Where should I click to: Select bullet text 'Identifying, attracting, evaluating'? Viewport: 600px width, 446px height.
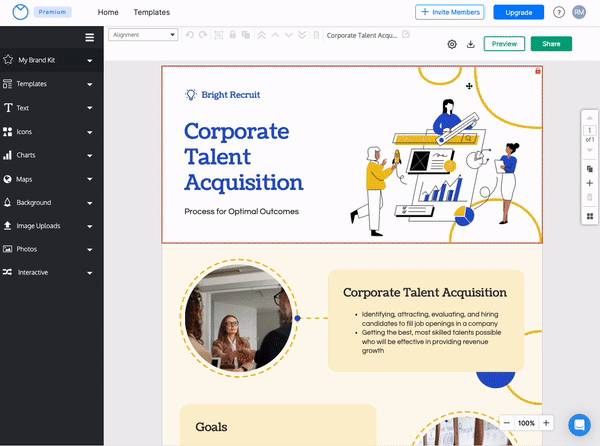click(x=430, y=319)
